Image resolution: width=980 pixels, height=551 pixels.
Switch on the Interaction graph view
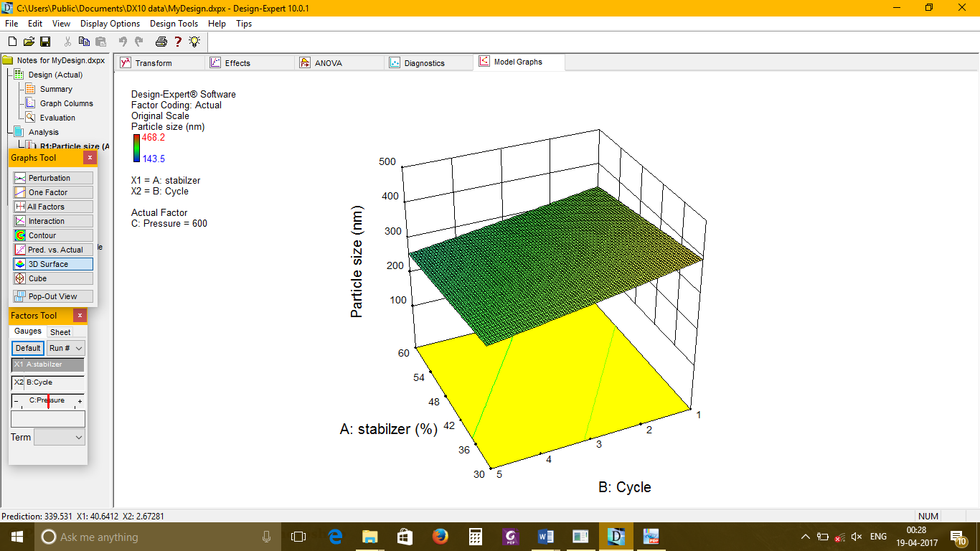click(x=52, y=221)
